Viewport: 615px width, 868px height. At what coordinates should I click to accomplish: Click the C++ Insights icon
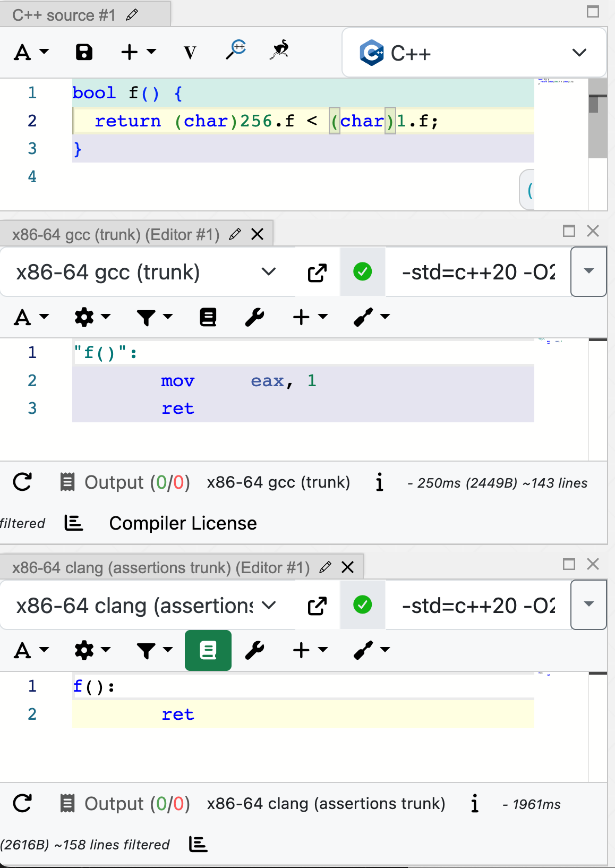279,50
